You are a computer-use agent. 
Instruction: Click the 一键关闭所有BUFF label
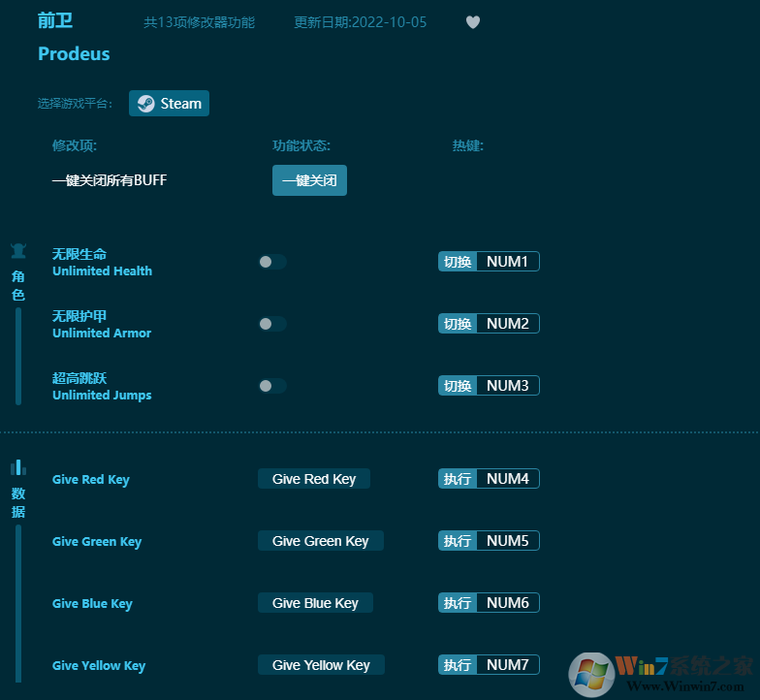pyautogui.click(x=110, y=180)
